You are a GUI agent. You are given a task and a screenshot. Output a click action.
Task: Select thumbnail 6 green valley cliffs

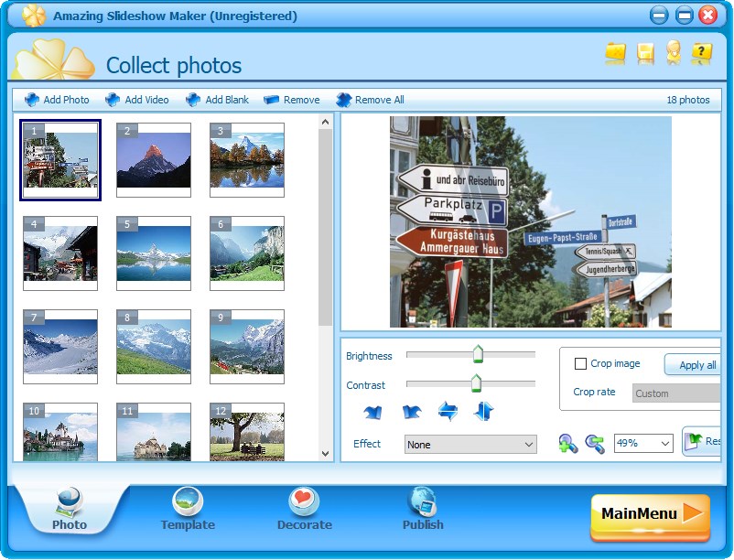247,253
